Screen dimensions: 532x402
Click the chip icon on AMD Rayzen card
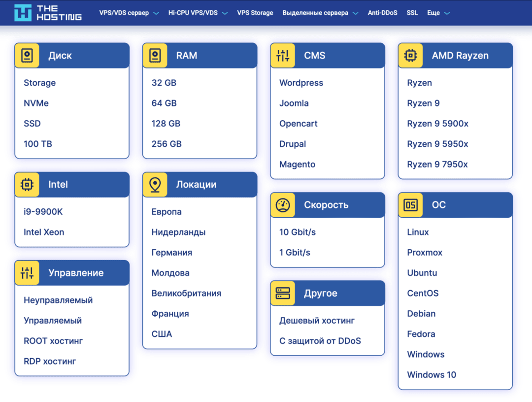(x=410, y=56)
